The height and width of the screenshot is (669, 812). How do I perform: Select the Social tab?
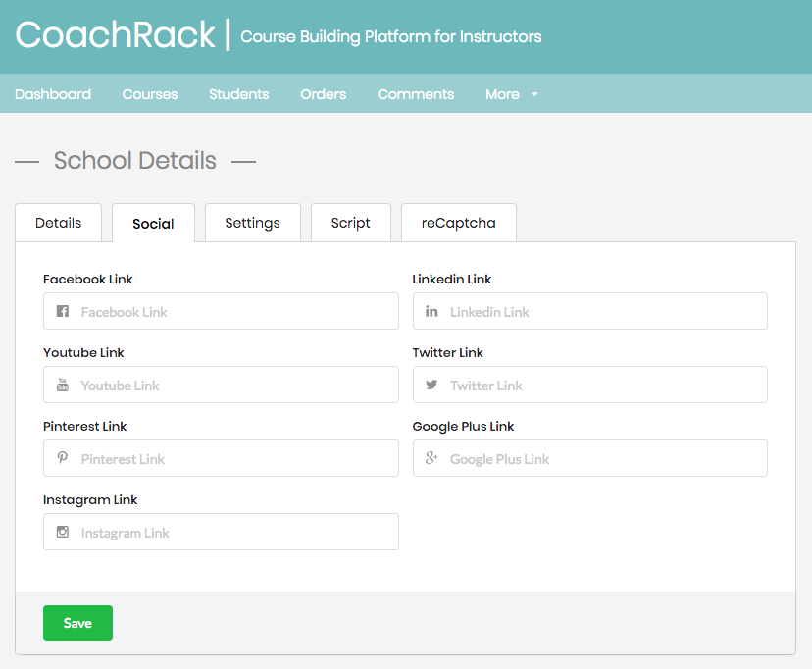[x=153, y=224]
